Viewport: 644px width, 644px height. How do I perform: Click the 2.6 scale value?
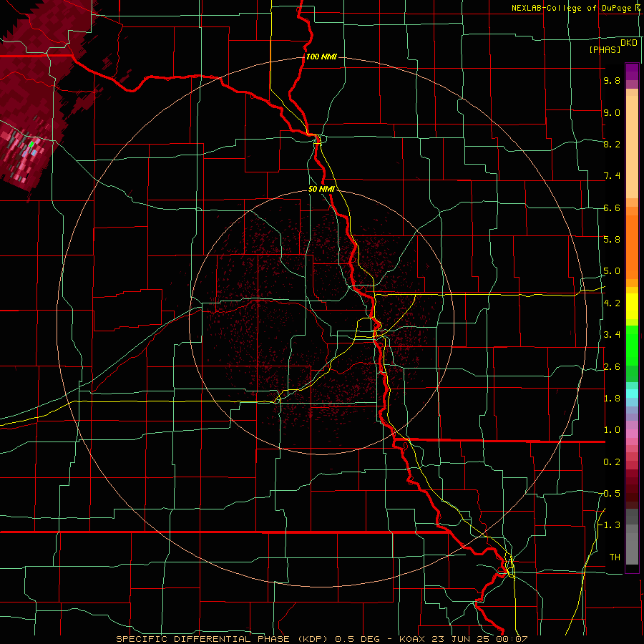(x=612, y=367)
